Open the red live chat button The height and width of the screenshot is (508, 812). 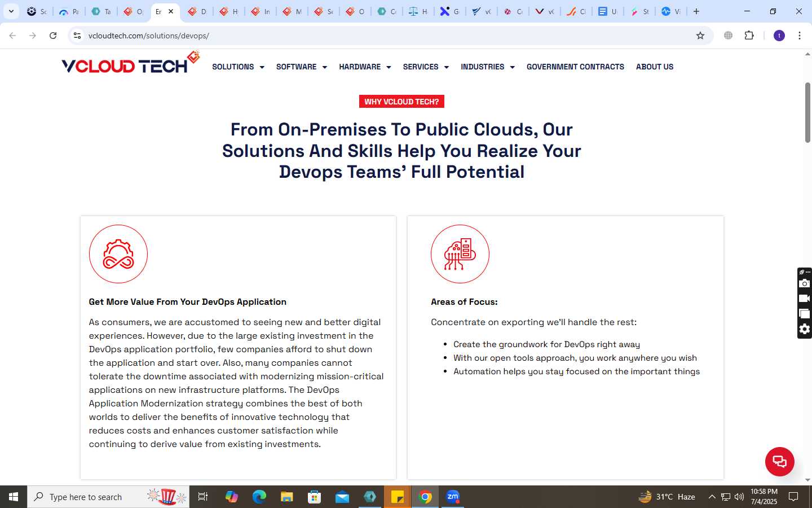pyautogui.click(x=779, y=461)
